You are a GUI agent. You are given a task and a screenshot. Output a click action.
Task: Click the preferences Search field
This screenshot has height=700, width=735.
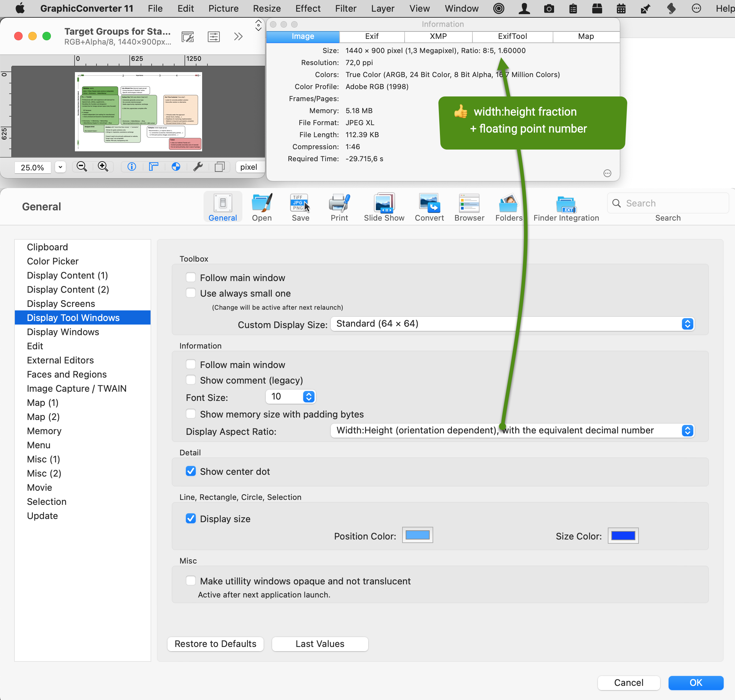pyautogui.click(x=668, y=203)
